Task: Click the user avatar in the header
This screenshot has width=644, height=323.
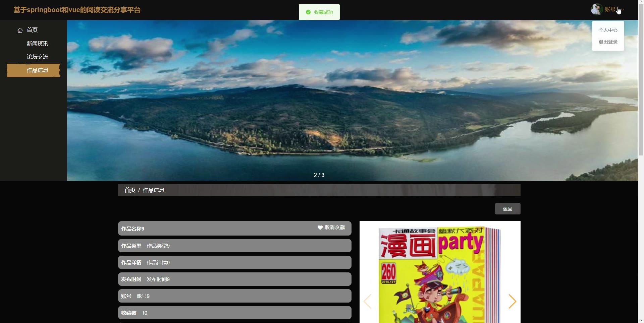Action: [597, 9]
